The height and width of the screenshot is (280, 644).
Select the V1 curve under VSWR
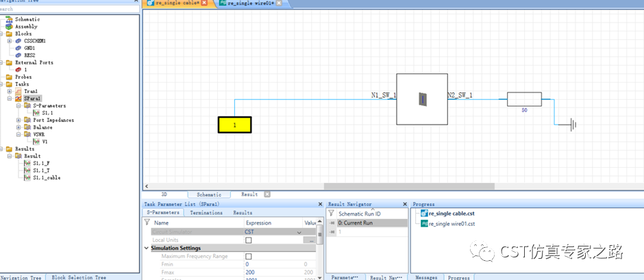pyautogui.click(x=45, y=142)
